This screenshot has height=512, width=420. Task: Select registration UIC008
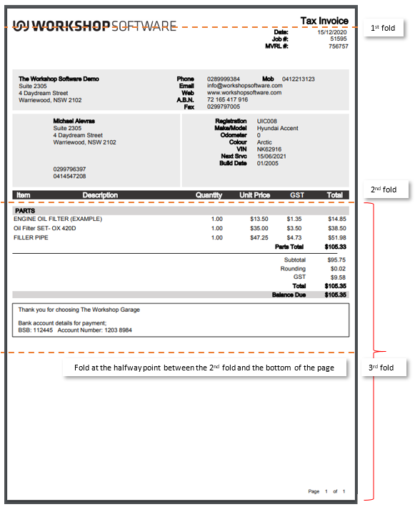coord(266,121)
